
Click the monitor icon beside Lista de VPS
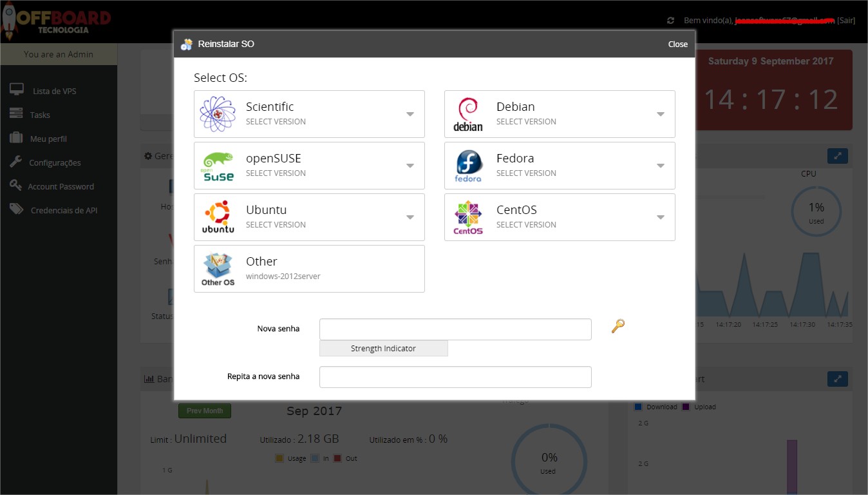[17, 90]
